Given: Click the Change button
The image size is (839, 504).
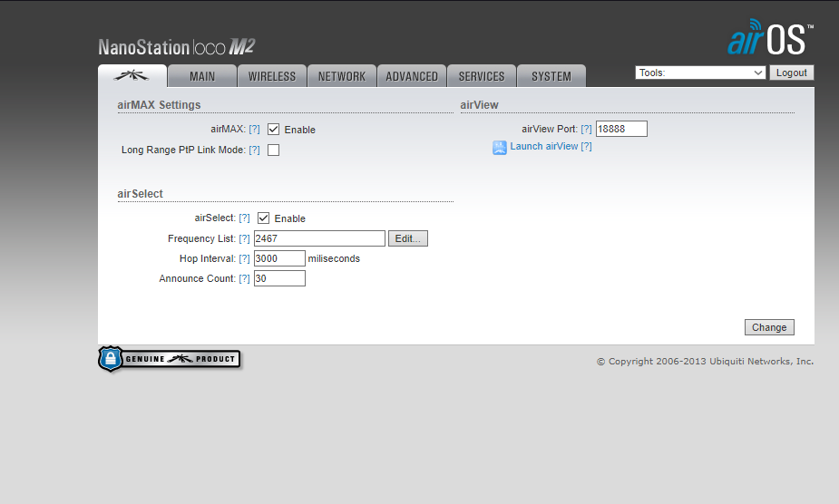Looking at the screenshot, I should point(769,327).
